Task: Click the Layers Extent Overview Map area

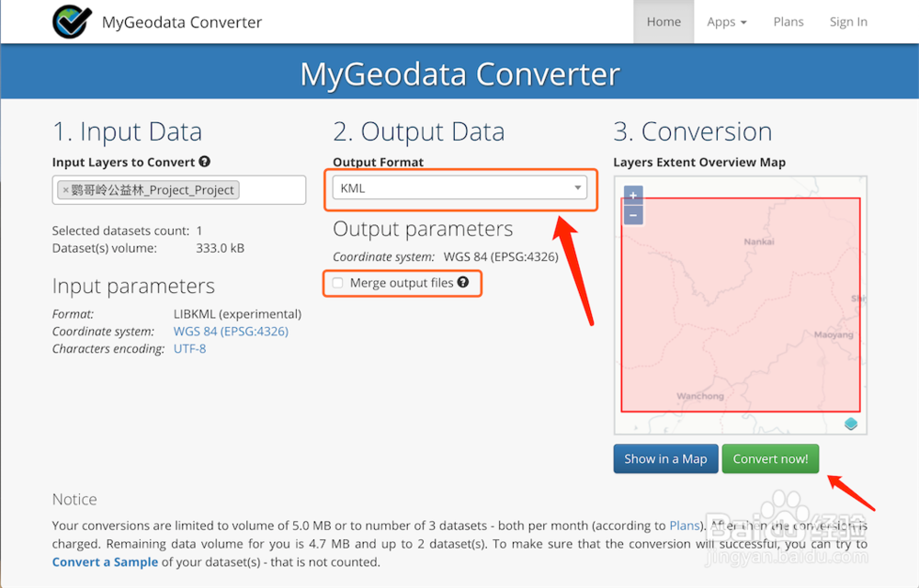Action: [740, 305]
